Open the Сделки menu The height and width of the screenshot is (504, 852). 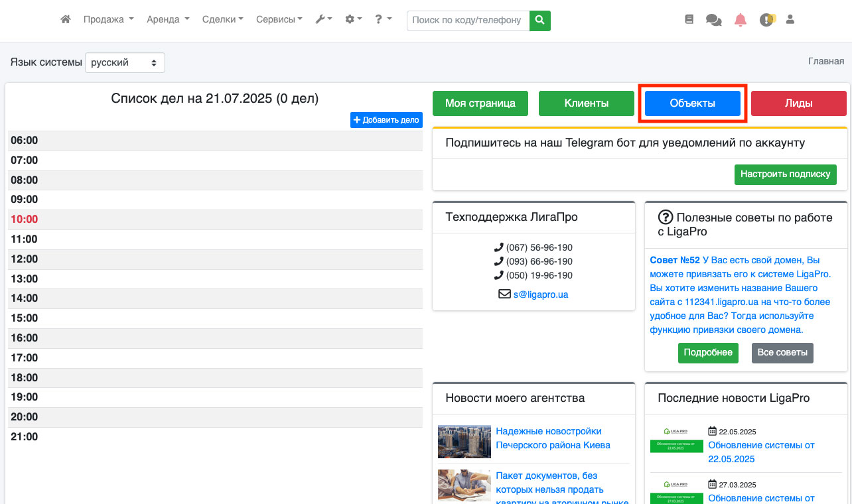pos(222,20)
